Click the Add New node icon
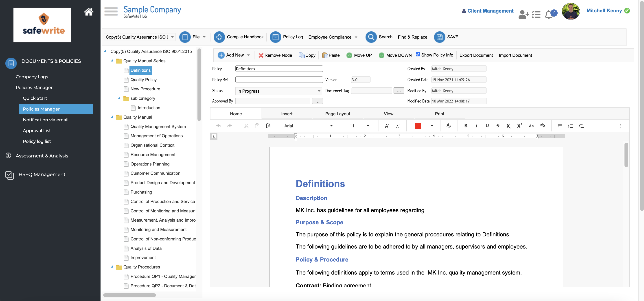This screenshot has height=301, width=644. coord(221,55)
